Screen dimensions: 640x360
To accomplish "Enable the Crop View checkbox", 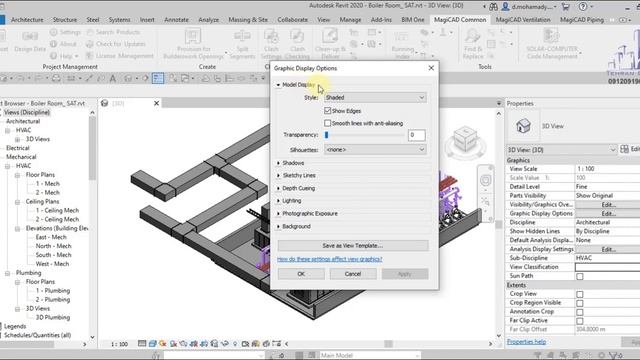I will [x=580, y=294].
